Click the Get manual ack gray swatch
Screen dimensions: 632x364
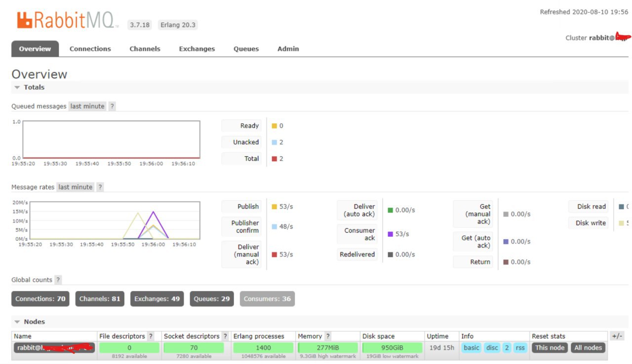[x=506, y=214]
